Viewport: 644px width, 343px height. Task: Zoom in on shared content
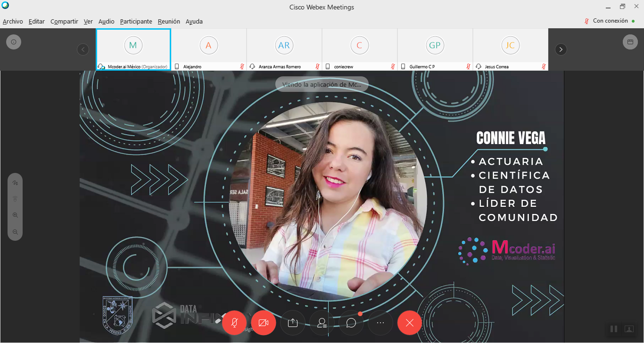tap(15, 215)
